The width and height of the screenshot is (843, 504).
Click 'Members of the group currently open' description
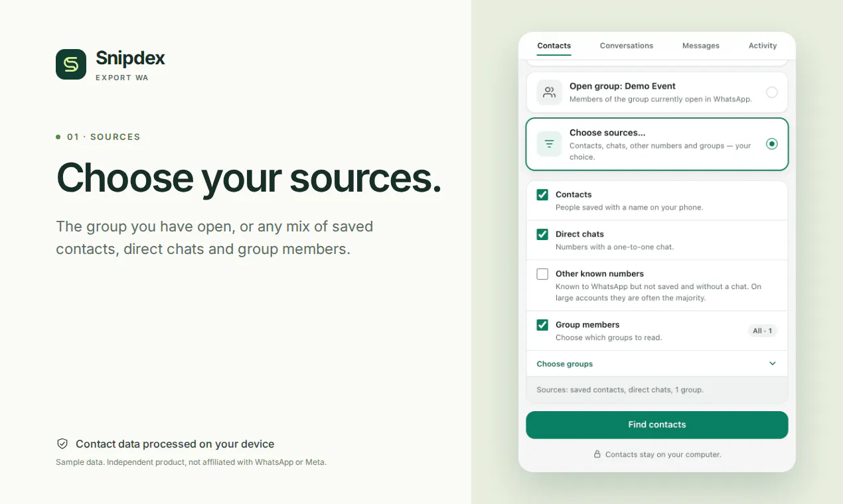coord(660,99)
